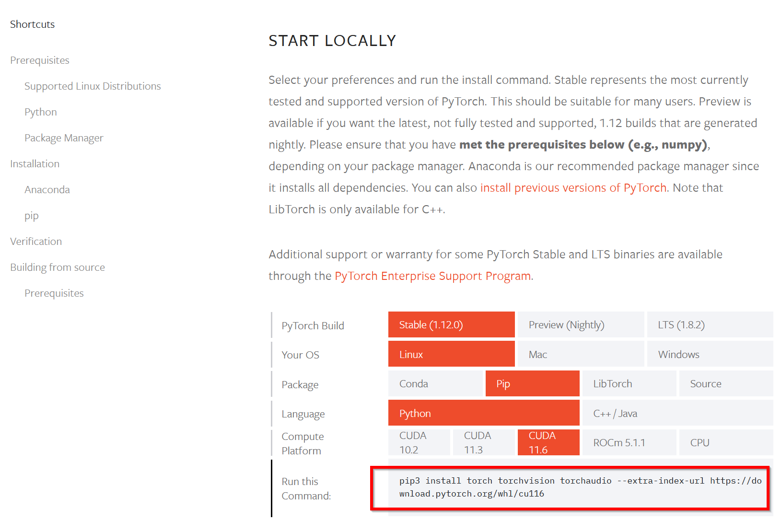Viewport: 781px width, 532px height.
Task: Click the PyTorch Build row label
Action: tap(313, 326)
